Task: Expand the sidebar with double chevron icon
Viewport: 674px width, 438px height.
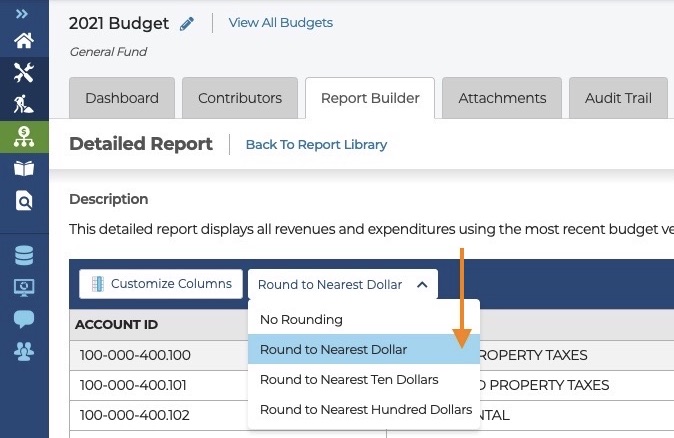Action: click(21, 14)
